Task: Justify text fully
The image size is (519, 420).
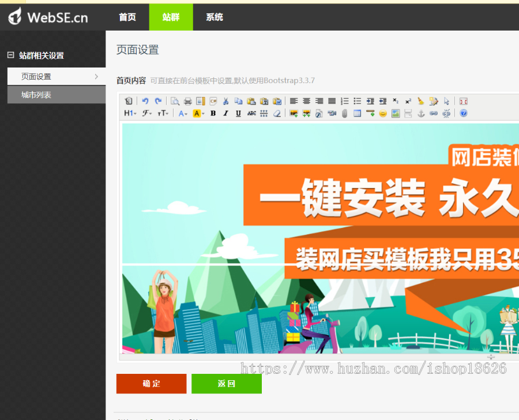Action: coord(332,101)
